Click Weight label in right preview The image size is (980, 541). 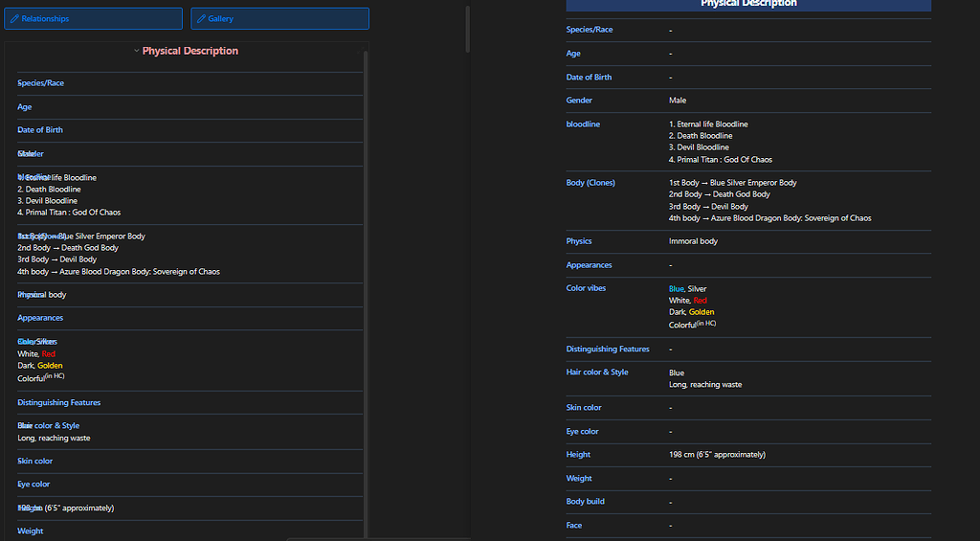[x=579, y=479]
